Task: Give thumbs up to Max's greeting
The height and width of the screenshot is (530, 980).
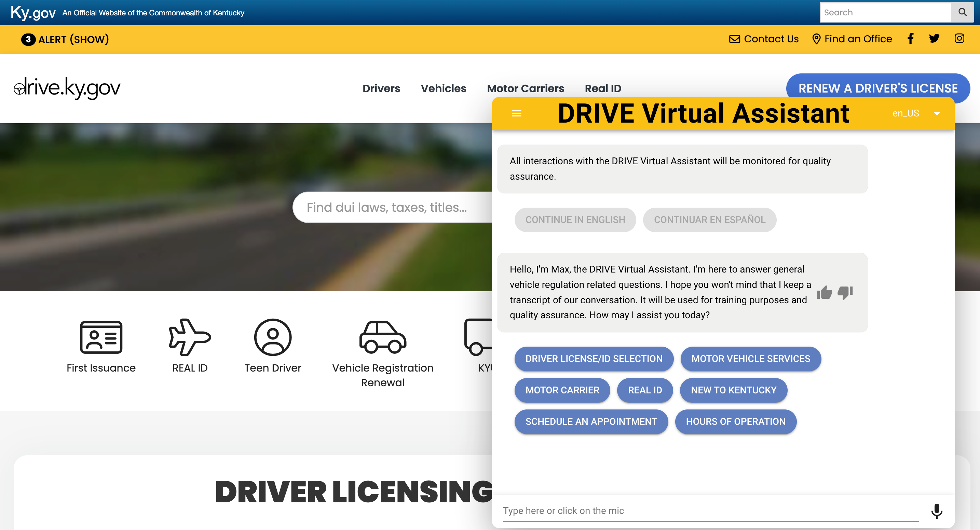Action: 824,292
